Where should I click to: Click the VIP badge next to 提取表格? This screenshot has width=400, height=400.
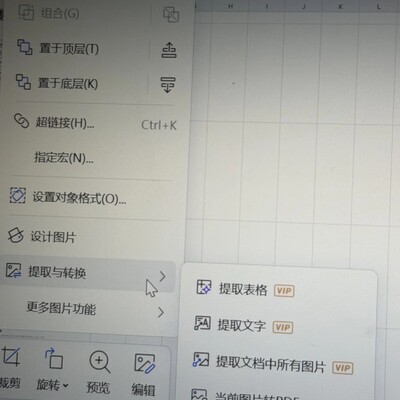click(284, 291)
